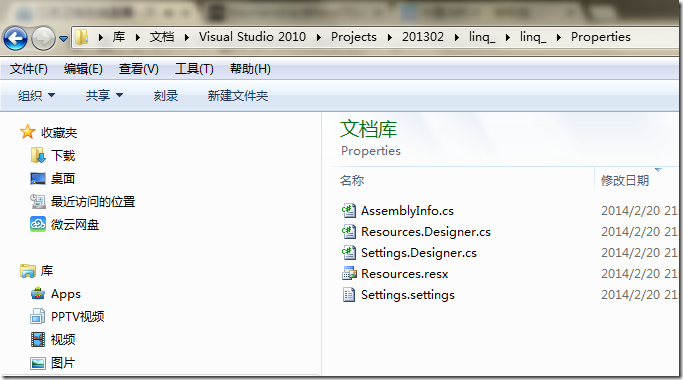The image size is (683, 380).
Task: Expand arrow after Visual Studio 2010 breadcrumb
Action: [318, 37]
